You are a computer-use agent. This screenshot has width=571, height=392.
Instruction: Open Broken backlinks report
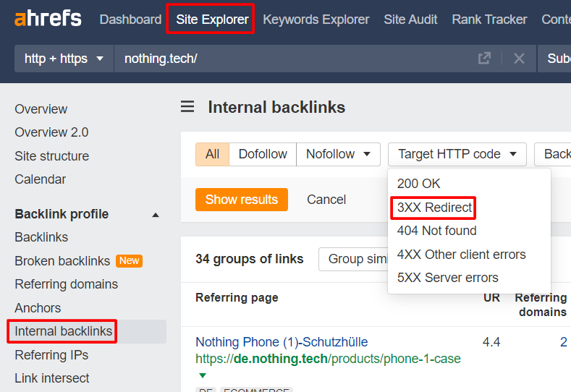pyautogui.click(x=62, y=261)
